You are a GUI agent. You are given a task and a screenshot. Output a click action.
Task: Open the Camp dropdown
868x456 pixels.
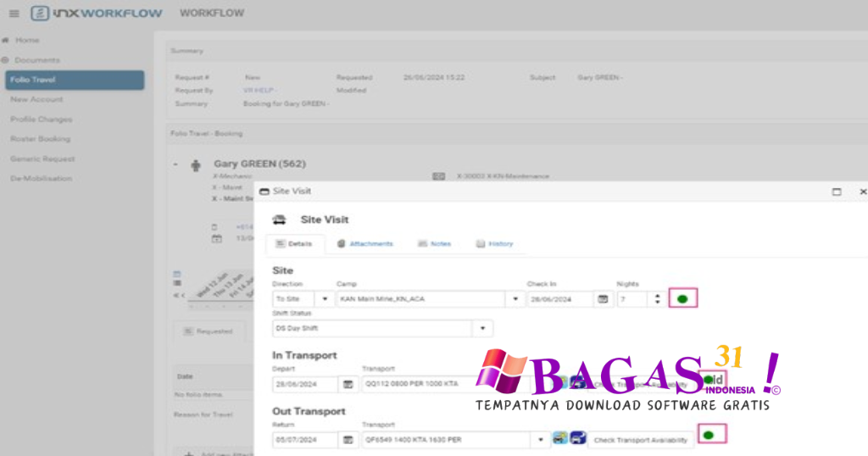515,299
